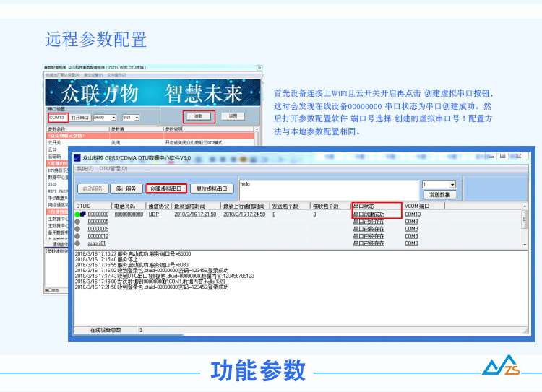
Task: Click the phone number 00000000000
Action: pyautogui.click(x=129, y=214)
